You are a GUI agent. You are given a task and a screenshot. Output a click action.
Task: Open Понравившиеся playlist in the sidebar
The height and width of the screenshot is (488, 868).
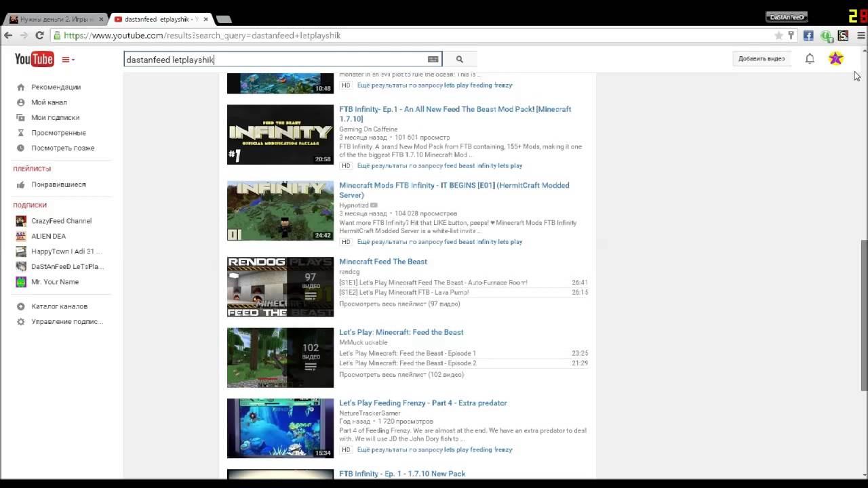pyautogui.click(x=58, y=184)
